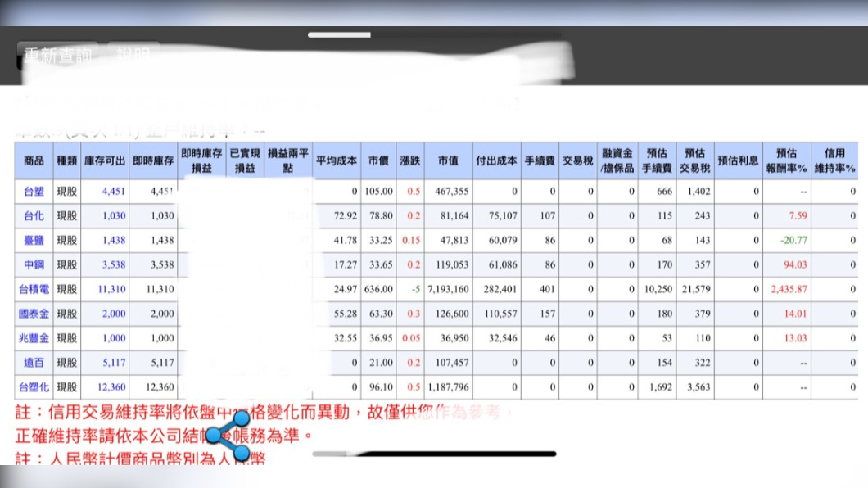
Task: Click 3,538 available inventory for 中鋼
Action: [114, 264]
